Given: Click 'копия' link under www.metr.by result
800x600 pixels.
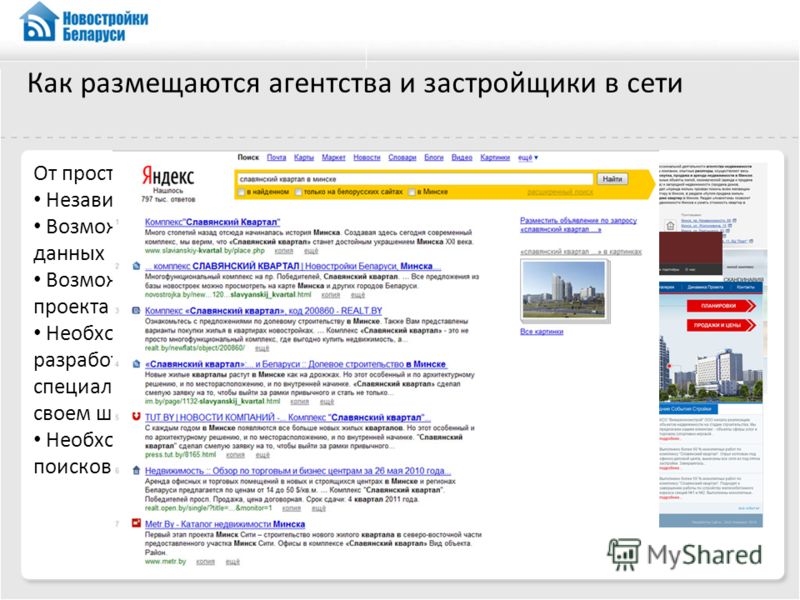Looking at the screenshot, I should (205, 561).
